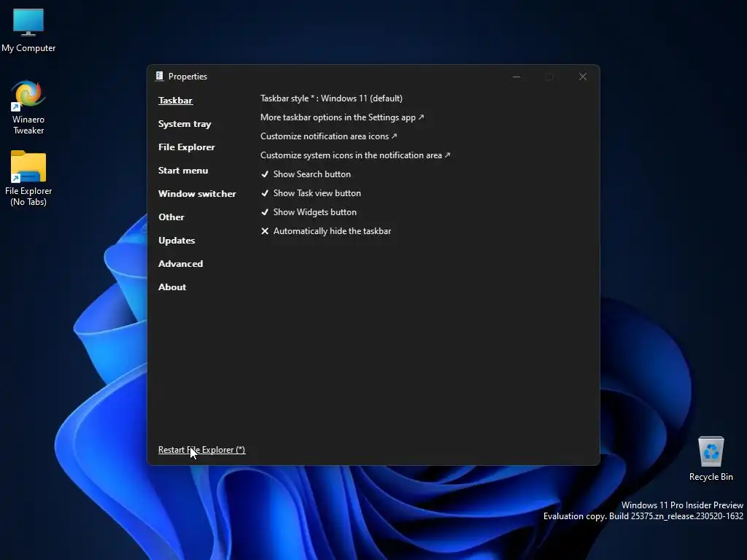Switch to the Other section
This screenshot has width=747, height=560.
coord(171,217)
